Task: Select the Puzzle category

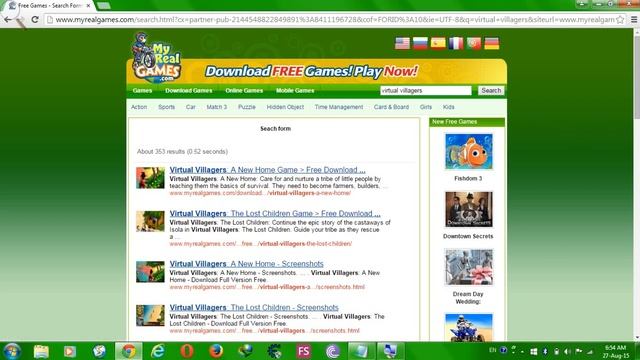Action: tap(247, 107)
